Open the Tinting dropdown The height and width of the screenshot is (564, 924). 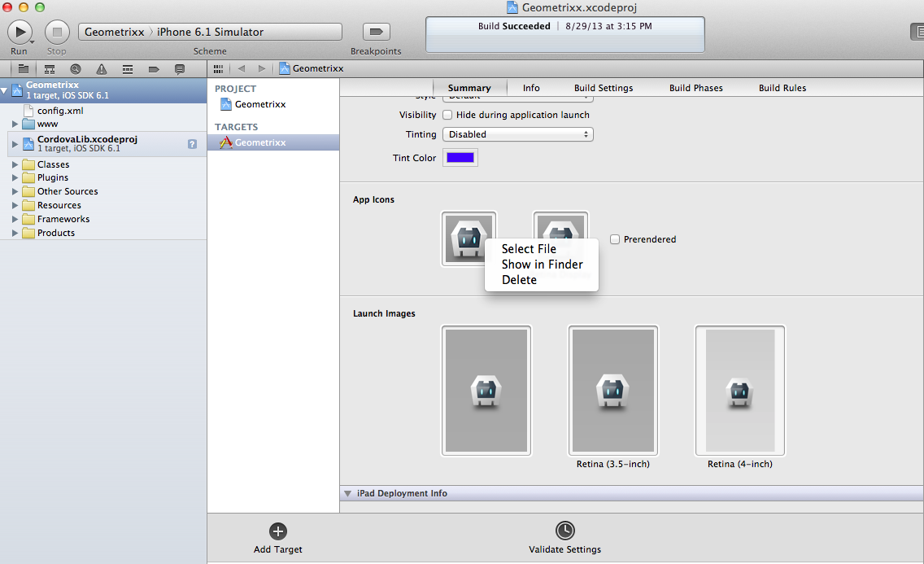[x=517, y=134]
